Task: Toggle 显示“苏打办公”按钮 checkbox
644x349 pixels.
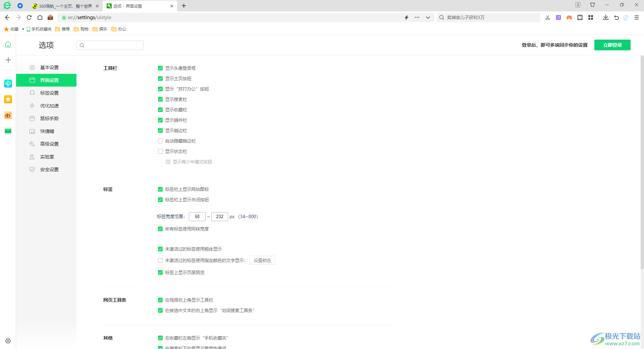Action: [x=160, y=89]
